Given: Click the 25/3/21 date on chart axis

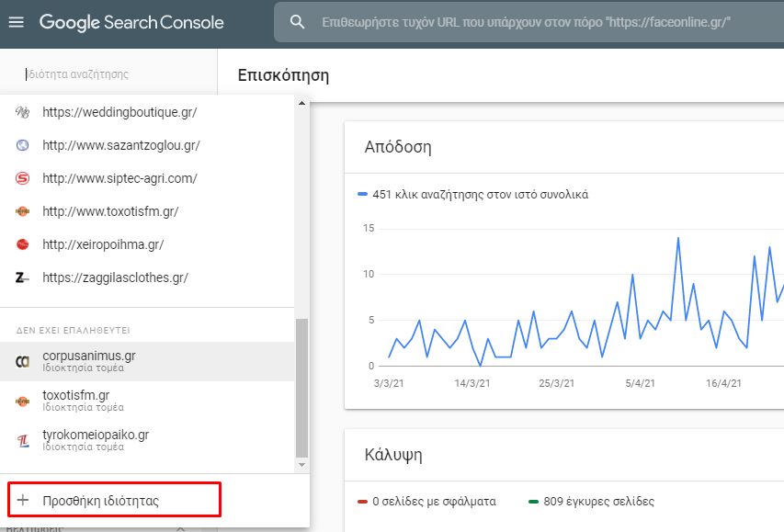Looking at the screenshot, I should click(x=556, y=383).
